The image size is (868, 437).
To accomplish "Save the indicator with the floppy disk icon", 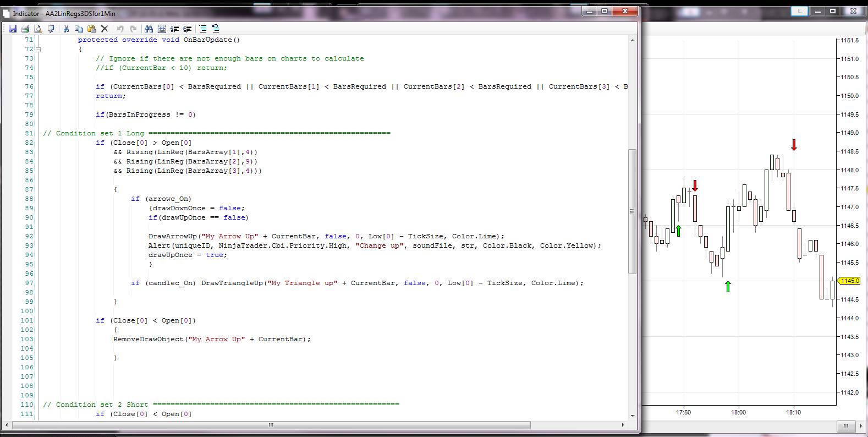I will click(13, 29).
